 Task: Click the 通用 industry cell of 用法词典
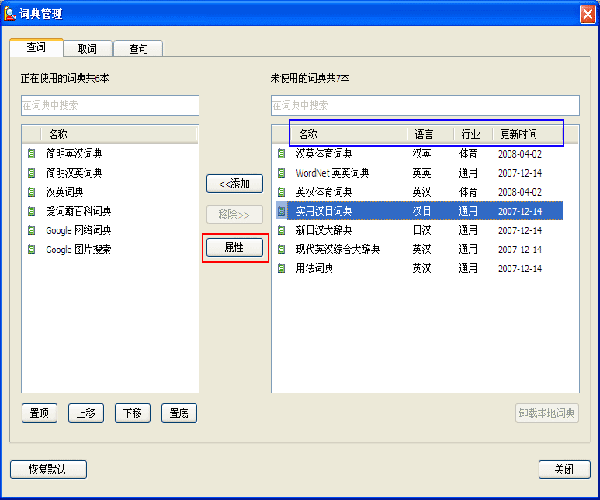coord(468,268)
